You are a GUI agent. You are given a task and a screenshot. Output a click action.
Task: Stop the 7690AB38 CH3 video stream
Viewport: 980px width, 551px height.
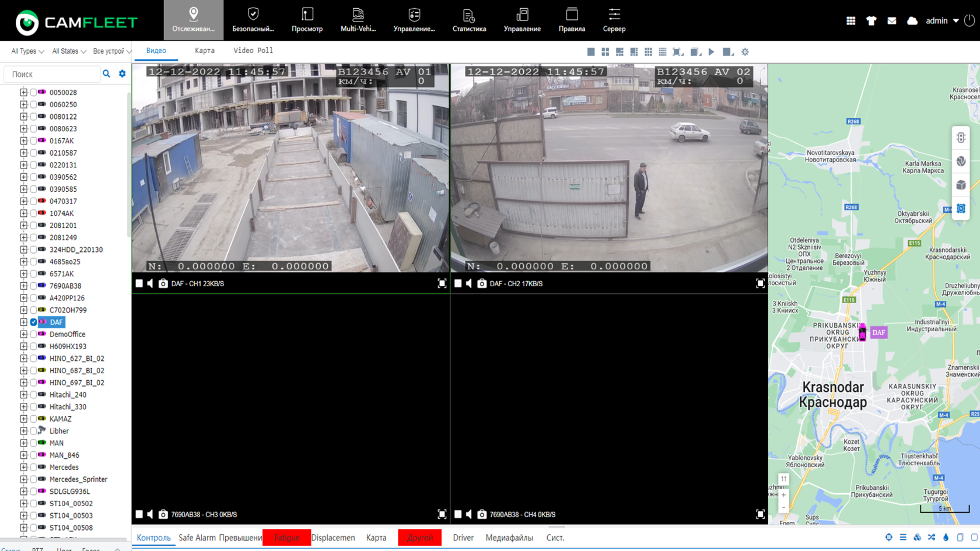(139, 514)
